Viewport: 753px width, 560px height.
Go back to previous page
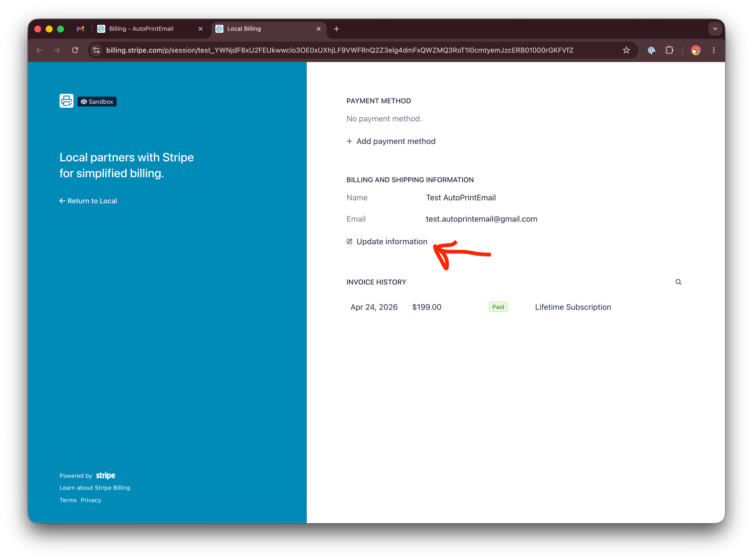point(39,50)
